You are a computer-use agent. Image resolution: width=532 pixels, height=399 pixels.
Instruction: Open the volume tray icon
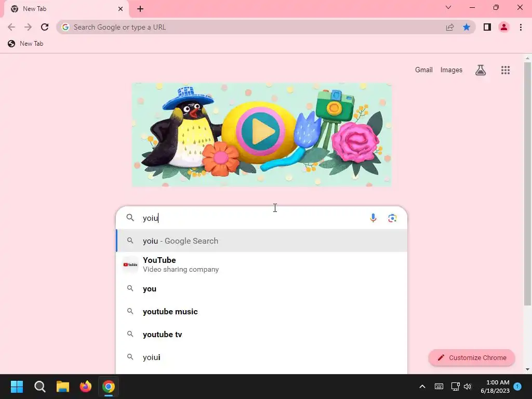(468, 387)
